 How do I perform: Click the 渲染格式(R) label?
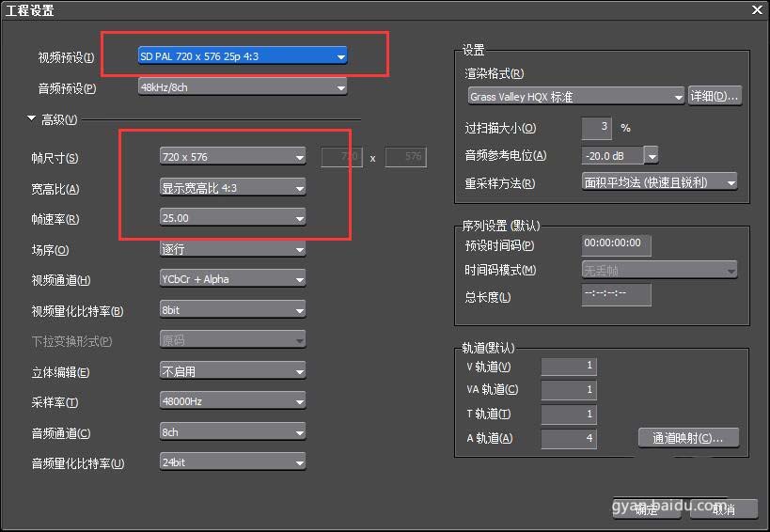(495, 73)
